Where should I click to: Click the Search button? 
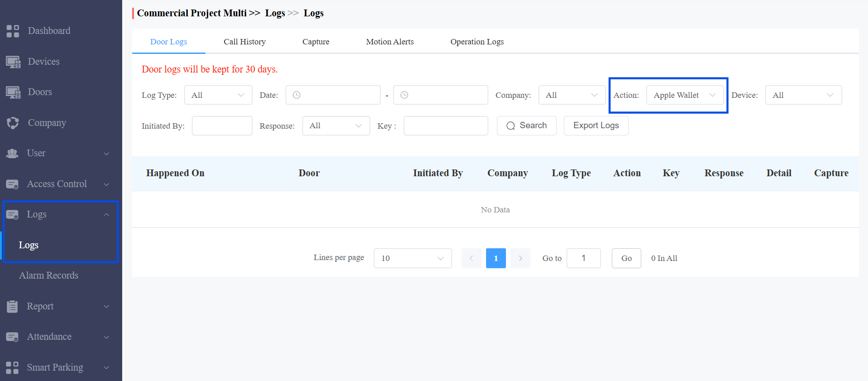[x=527, y=126]
